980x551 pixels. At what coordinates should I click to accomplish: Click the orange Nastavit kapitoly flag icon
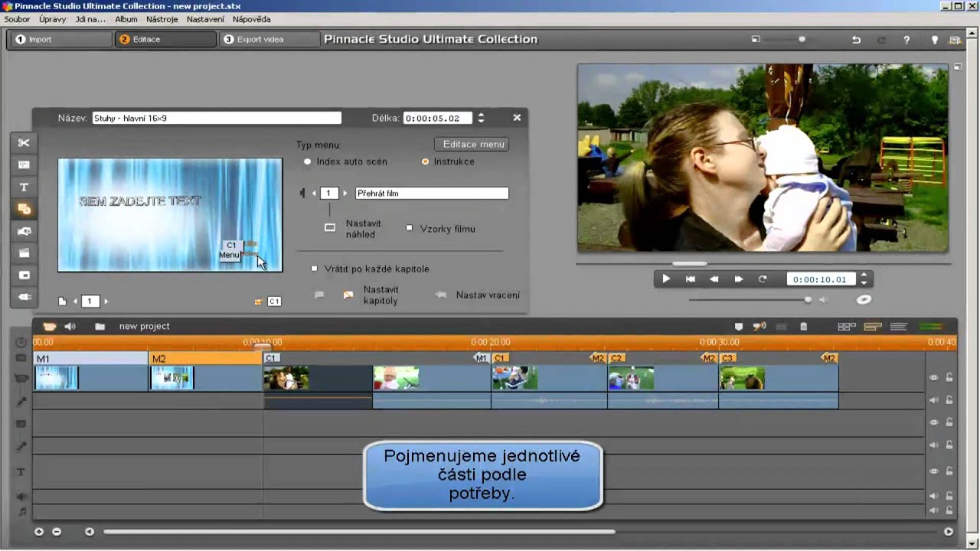348,295
